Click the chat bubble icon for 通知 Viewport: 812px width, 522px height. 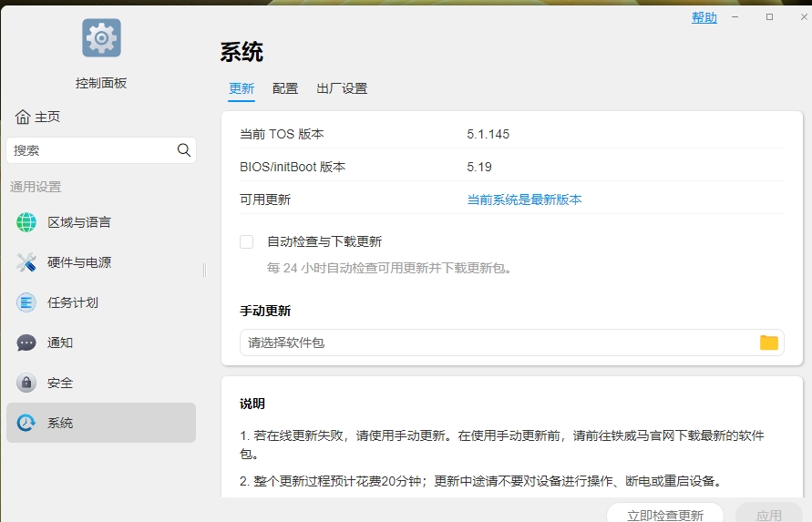click(26, 343)
